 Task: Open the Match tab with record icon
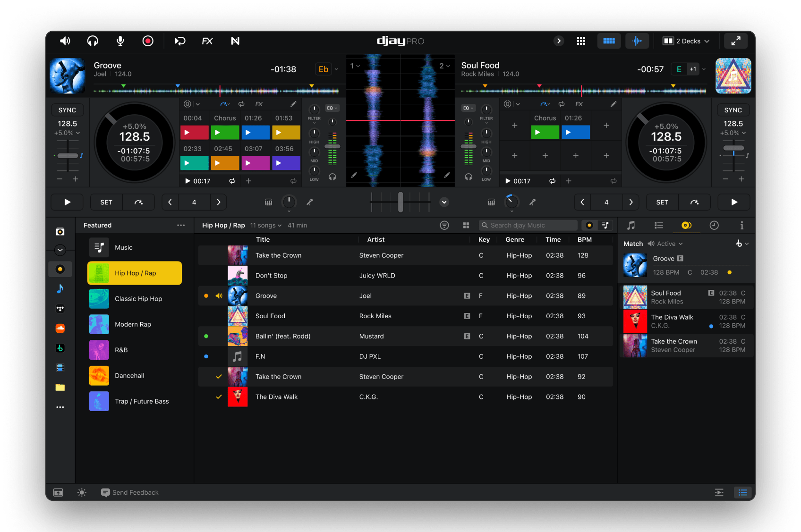pyautogui.click(x=686, y=226)
